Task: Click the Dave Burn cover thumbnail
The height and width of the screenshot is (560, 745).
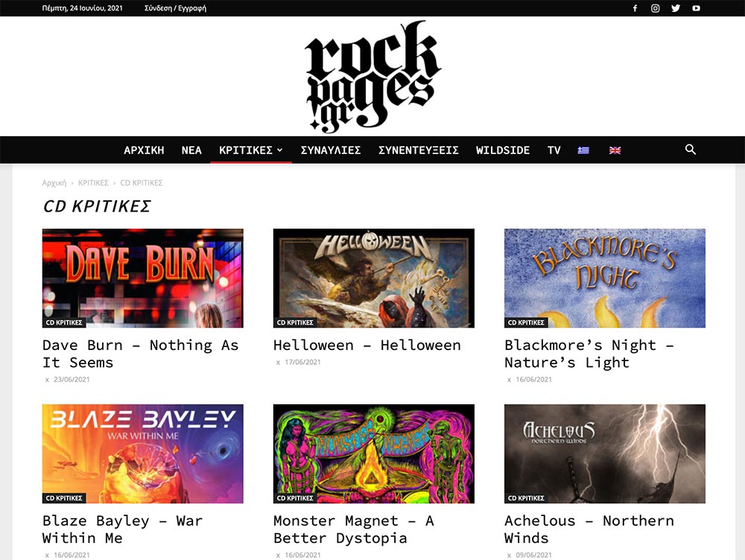Action: (142, 279)
